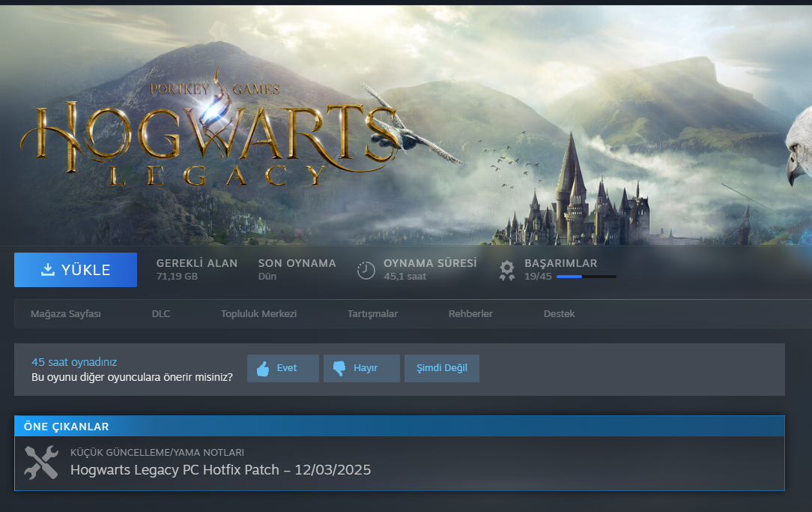
Task: Open the Tartışmalar tab
Action: pos(372,313)
